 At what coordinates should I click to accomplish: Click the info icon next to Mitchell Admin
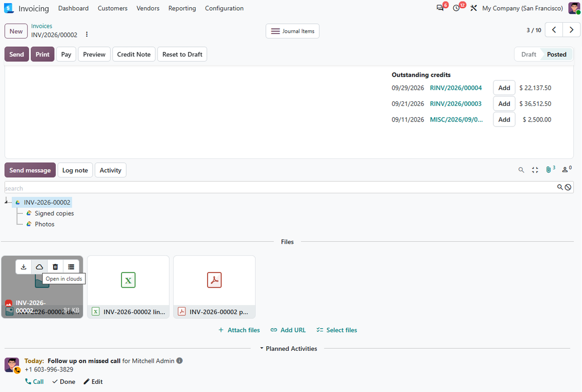click(179, 361)
